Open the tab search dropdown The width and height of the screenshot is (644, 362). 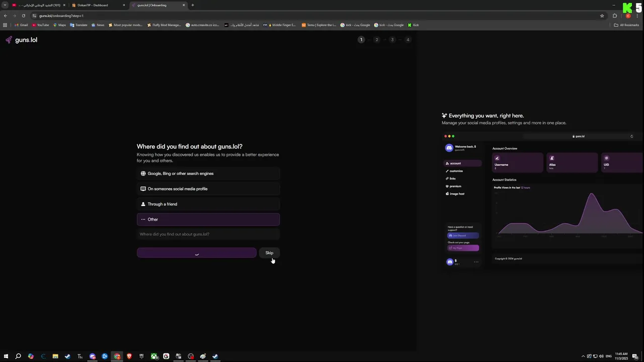tap(5, 5)
